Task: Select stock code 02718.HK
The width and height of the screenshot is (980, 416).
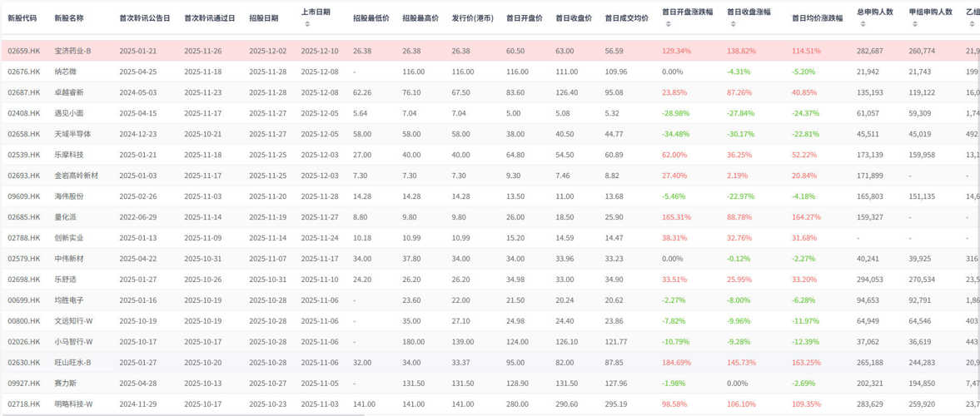Action: (x=24, y=404)
